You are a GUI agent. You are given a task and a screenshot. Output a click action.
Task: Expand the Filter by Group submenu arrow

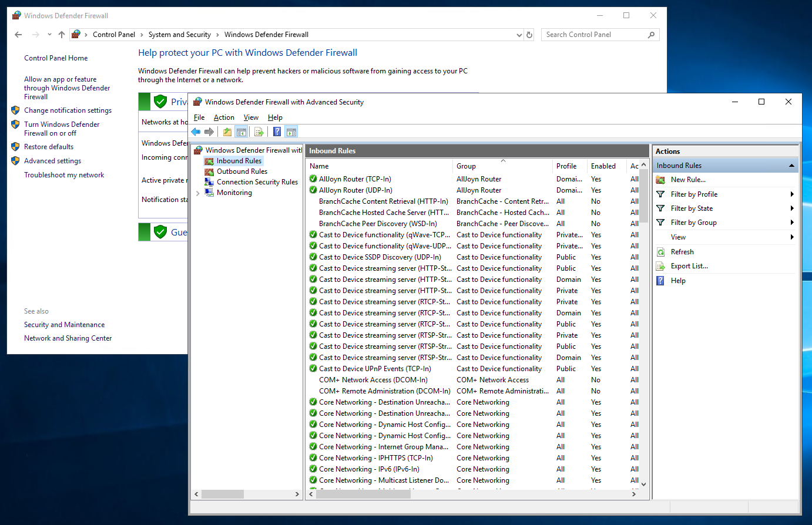792,223
